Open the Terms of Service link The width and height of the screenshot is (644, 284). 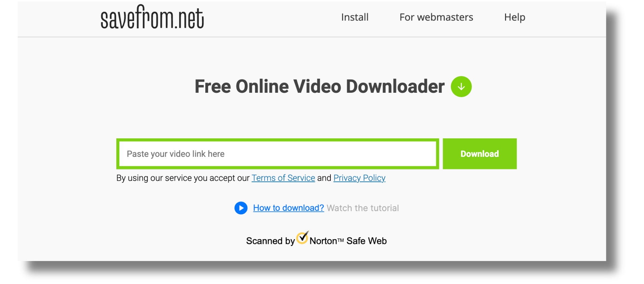pos(283,178)
